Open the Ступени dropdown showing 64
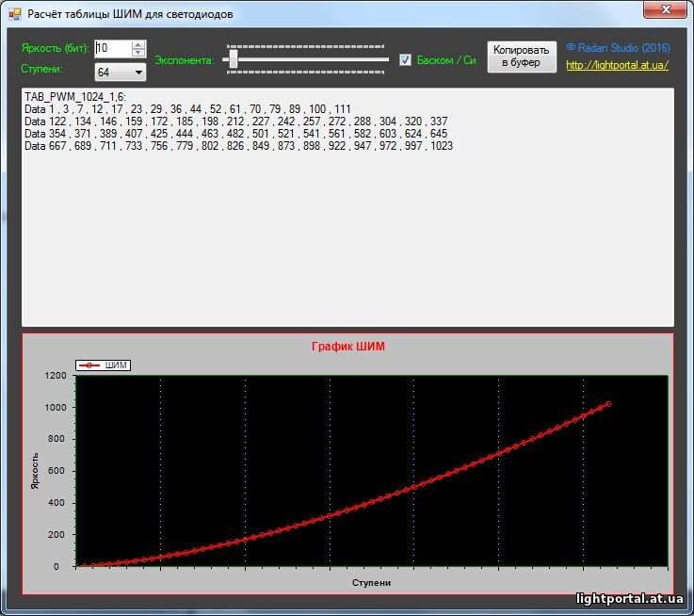 [x=121, y=73]
